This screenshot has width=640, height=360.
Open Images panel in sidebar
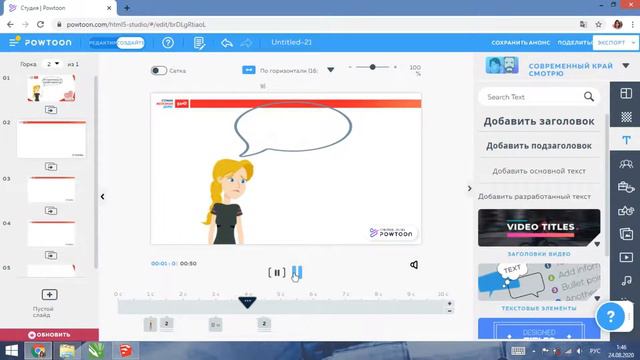pyautogui.click(x=626, y=234)
